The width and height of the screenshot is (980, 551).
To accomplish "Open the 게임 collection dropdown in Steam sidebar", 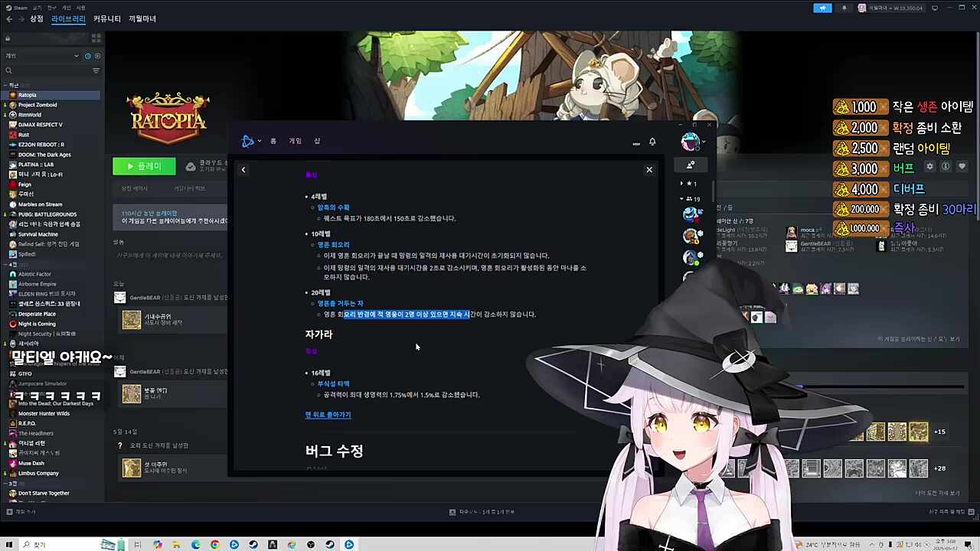I will click(x=42, y=56).
